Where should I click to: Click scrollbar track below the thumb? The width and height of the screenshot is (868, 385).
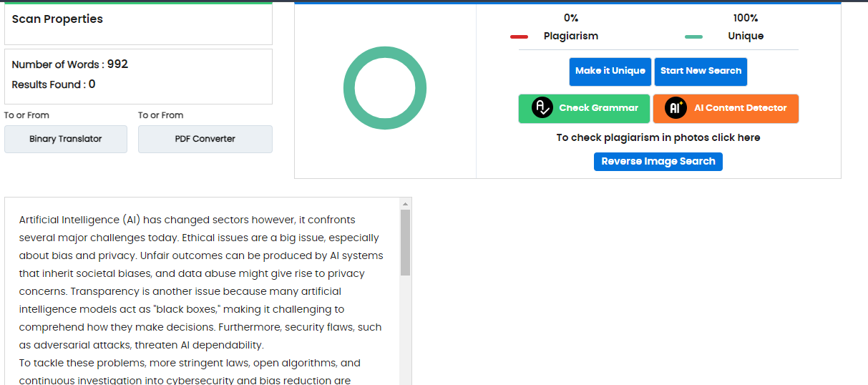click(405, 329)
